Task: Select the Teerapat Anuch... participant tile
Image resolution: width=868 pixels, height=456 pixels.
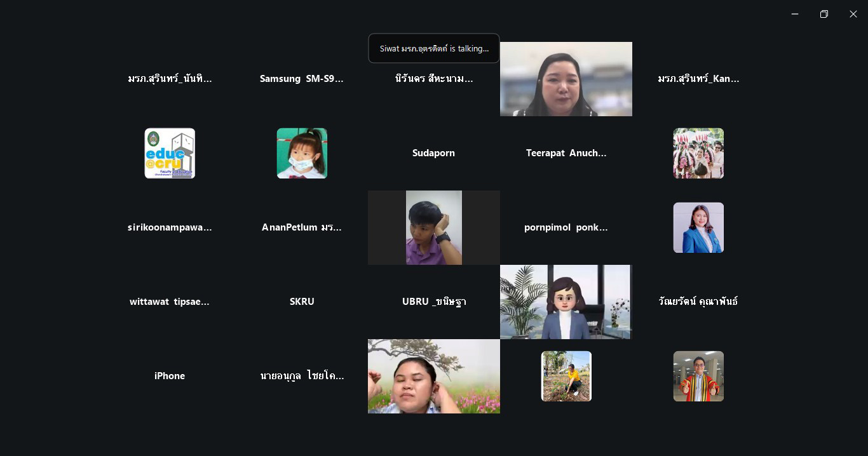Action: 566,153
